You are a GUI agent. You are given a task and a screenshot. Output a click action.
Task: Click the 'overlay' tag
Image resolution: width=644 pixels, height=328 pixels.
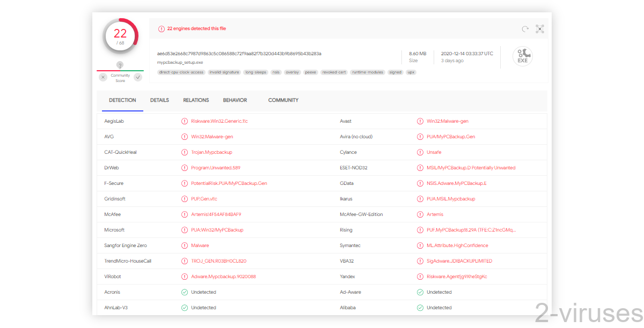(292, 72)
